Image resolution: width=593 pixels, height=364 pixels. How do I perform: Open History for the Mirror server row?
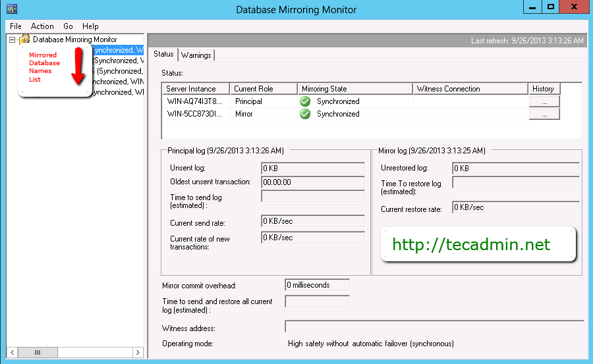544,114
